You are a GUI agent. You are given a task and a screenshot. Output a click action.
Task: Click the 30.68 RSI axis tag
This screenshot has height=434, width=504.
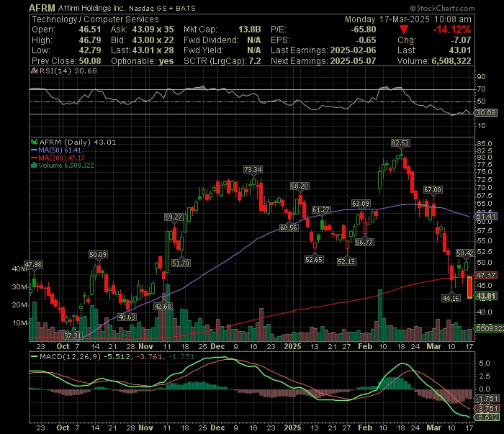[486, 113]
